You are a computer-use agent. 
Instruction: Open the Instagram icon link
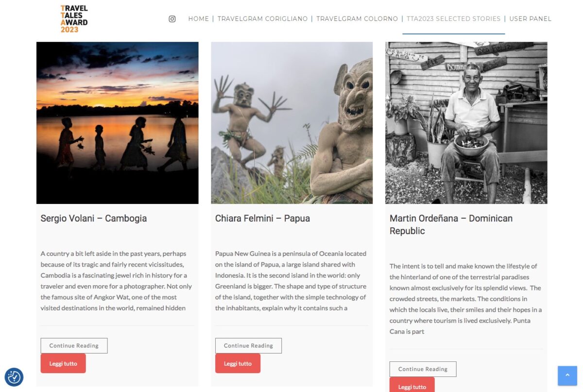click(x=172, y=19)
